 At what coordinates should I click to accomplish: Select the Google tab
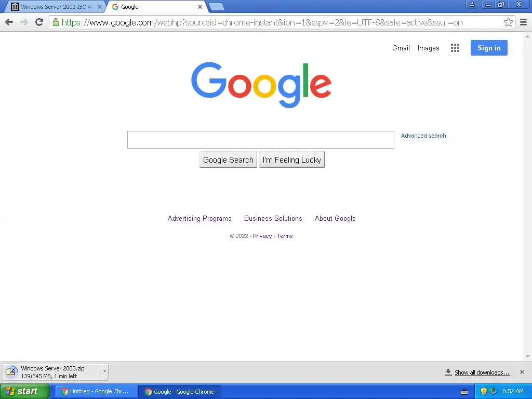[x=157, y=7]
